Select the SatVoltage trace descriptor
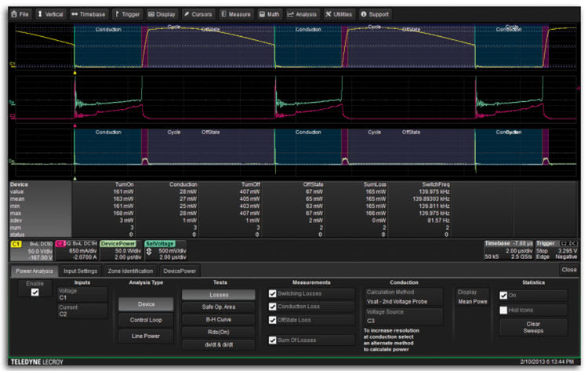The height and width of the screenshot is (371, 588). tap(168, 249)
